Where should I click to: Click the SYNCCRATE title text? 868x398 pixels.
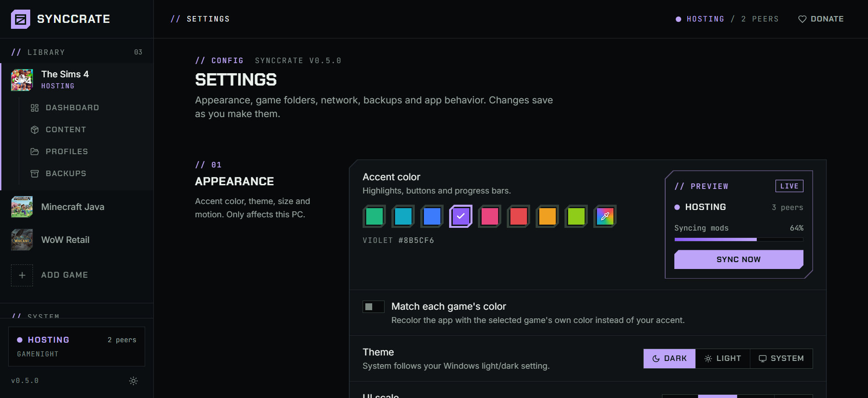73,19
